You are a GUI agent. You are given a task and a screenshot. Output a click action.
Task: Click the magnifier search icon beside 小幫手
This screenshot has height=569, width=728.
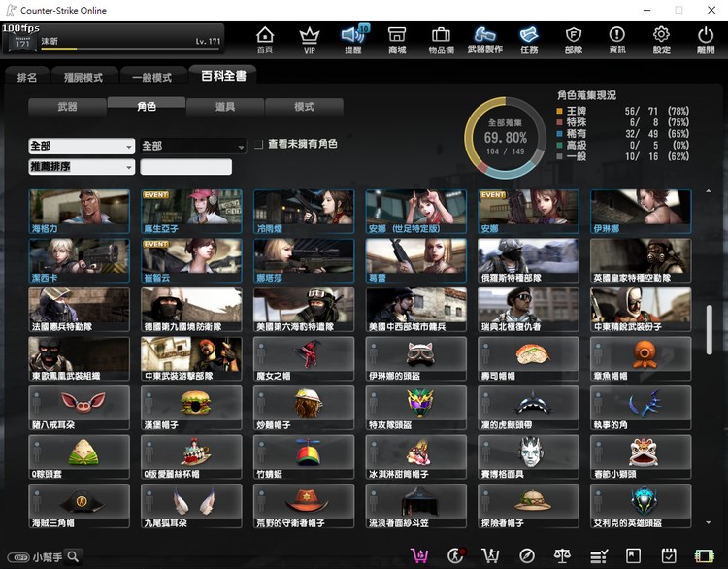[74, 556]
